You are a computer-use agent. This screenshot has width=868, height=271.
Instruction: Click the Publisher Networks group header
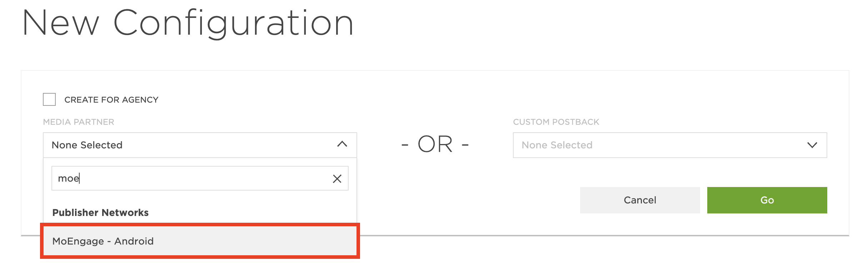pyautogui.click(x=100, y=213)
